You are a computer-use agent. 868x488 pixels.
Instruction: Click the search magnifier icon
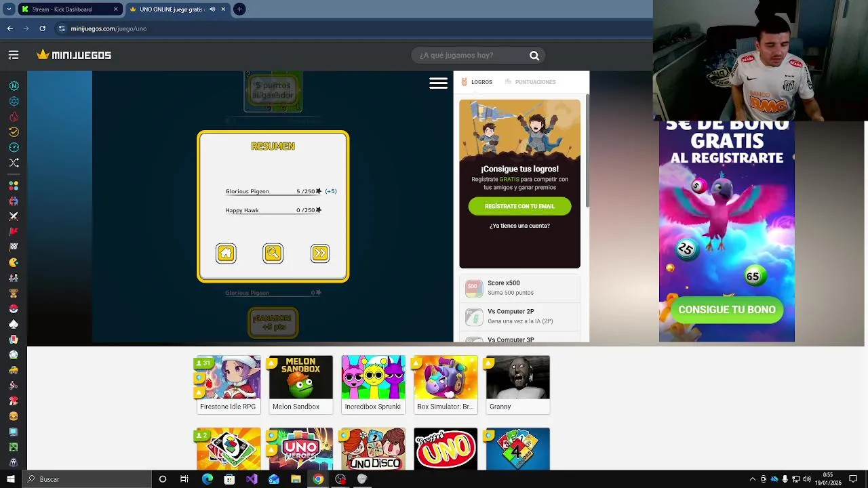[534, 56]
